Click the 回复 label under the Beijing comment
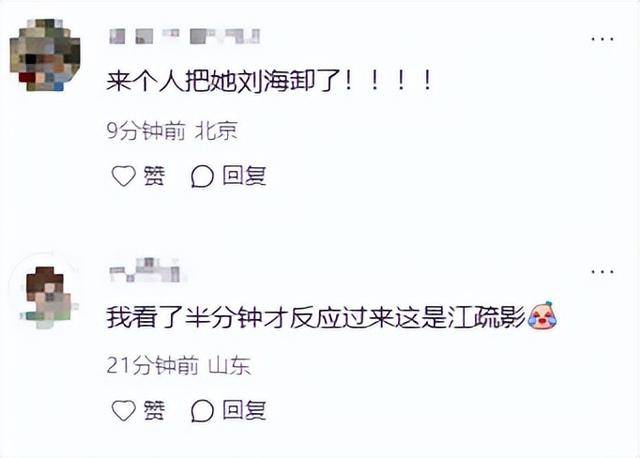640x458 pixels. (244, 176)
